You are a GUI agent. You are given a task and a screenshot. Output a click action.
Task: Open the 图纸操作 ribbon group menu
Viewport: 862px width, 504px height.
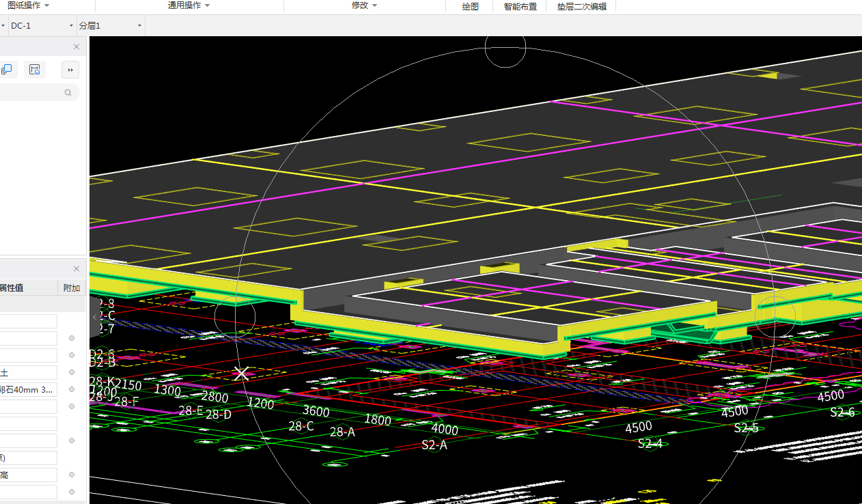tap(28, 5)
